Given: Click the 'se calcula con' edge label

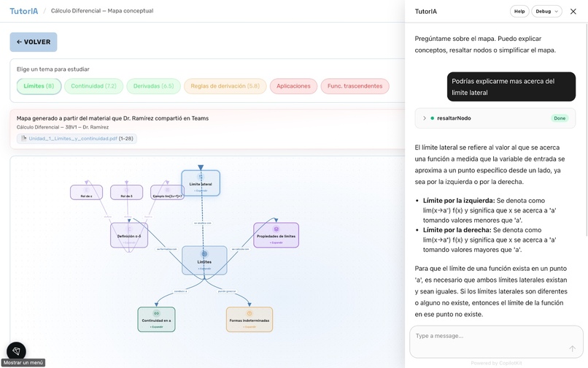Looking at the screenshot, I should tap(240, 249).
